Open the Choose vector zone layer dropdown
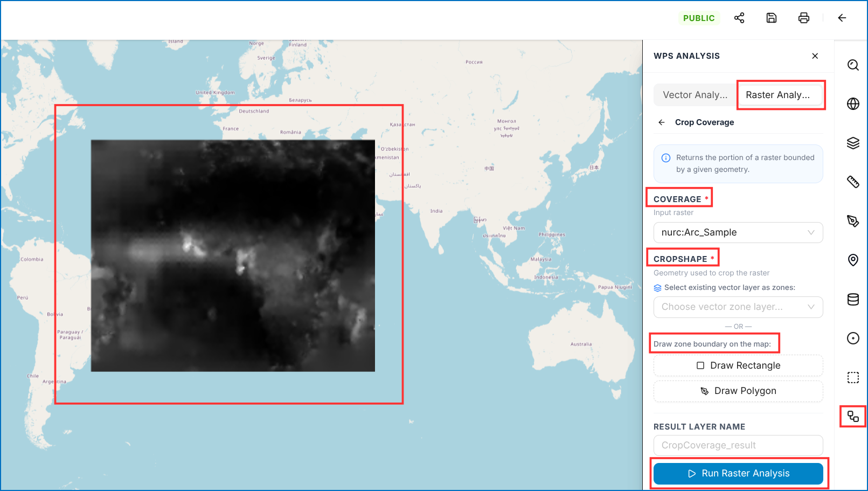868x491 pixels. pos(738,307)
